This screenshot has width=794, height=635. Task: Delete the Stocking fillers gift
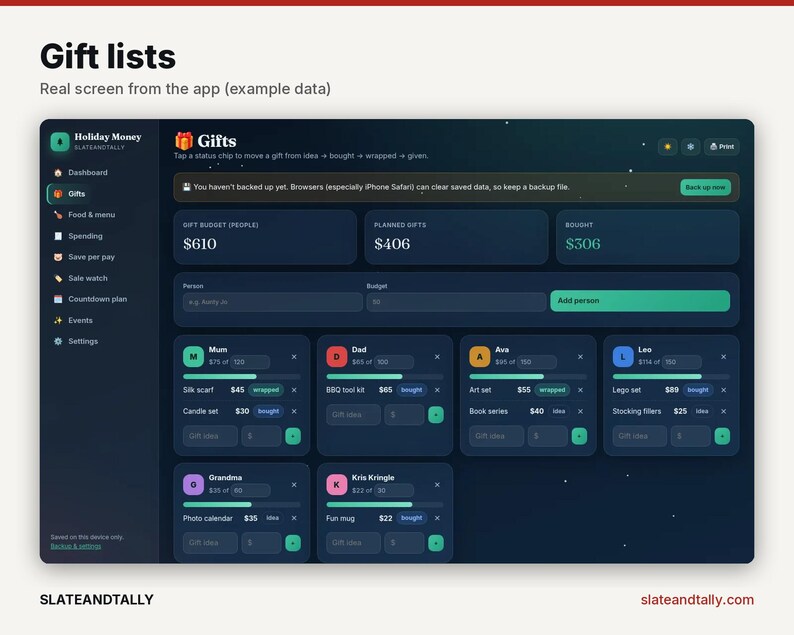pyautogui.click(x=724, y=412)
